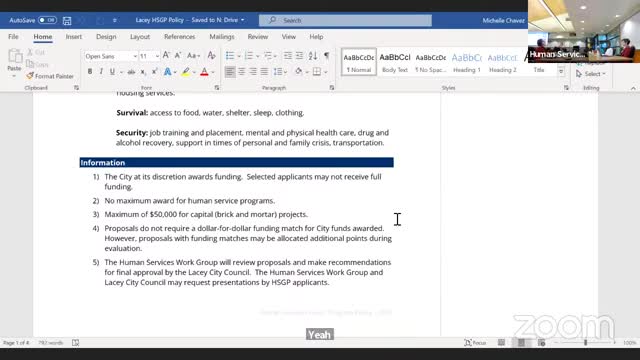The width and height of the screenshot is (640, 360).
Task: Click the Shading paint bucket icon
Action: (x=299, y=72)
